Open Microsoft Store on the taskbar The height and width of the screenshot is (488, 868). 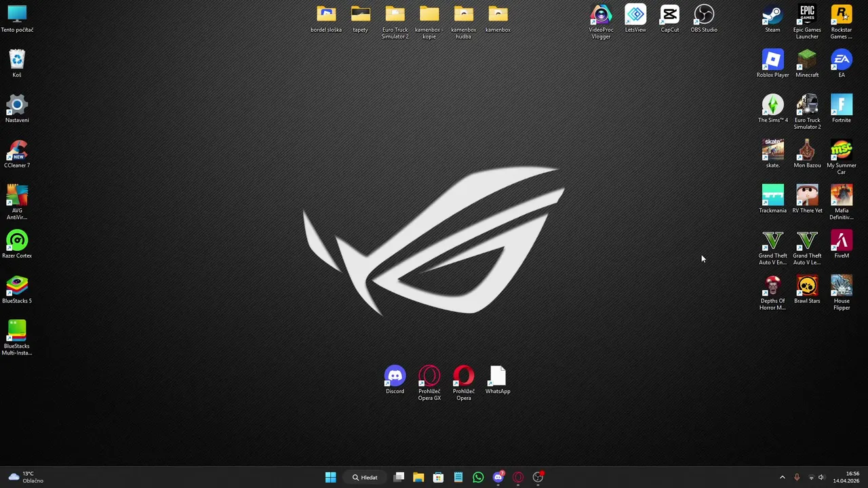[x=438, y=477]
